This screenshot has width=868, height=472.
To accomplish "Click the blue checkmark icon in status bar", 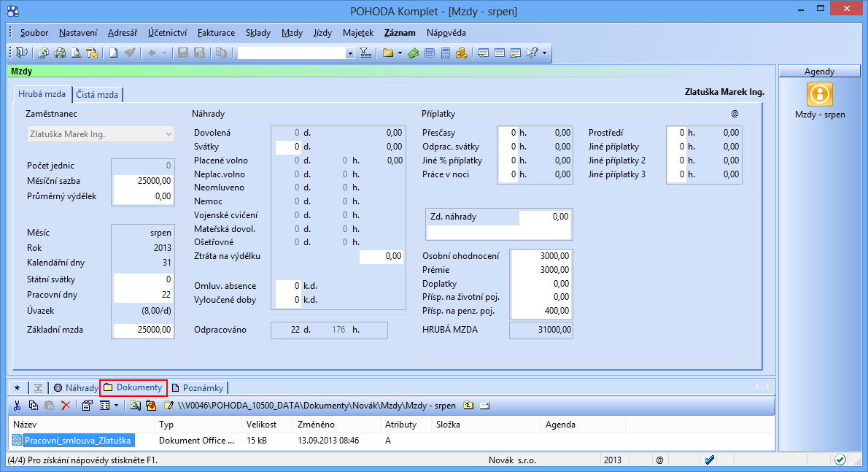I will pos(710,460).
